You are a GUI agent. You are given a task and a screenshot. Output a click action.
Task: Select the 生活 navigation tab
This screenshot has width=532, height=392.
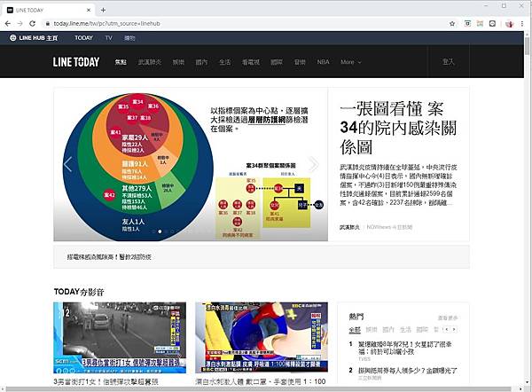(x=224, y=62)
